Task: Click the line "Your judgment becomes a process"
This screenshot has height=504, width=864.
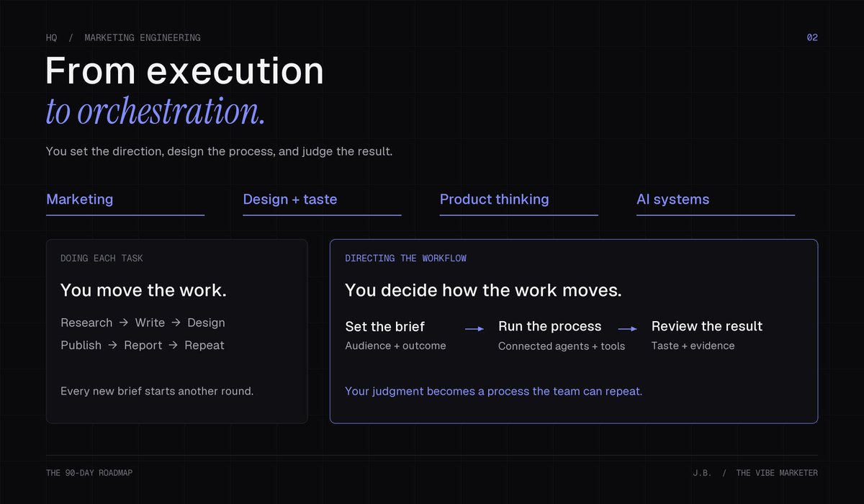Action: [494, 392]
